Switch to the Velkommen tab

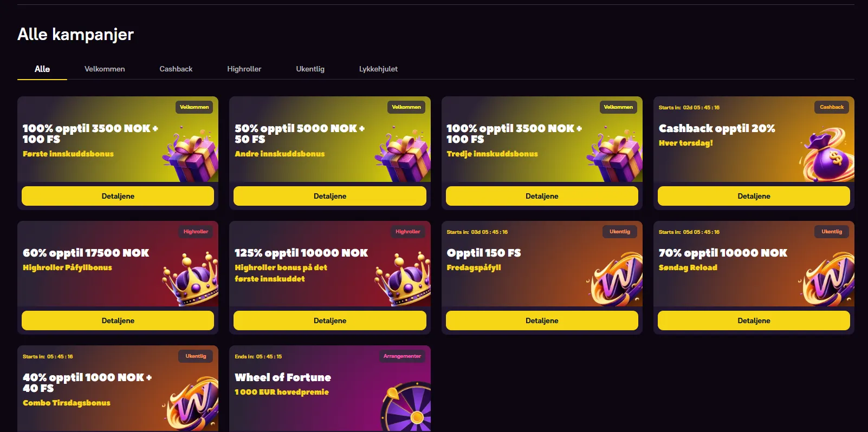click(105, 69)
